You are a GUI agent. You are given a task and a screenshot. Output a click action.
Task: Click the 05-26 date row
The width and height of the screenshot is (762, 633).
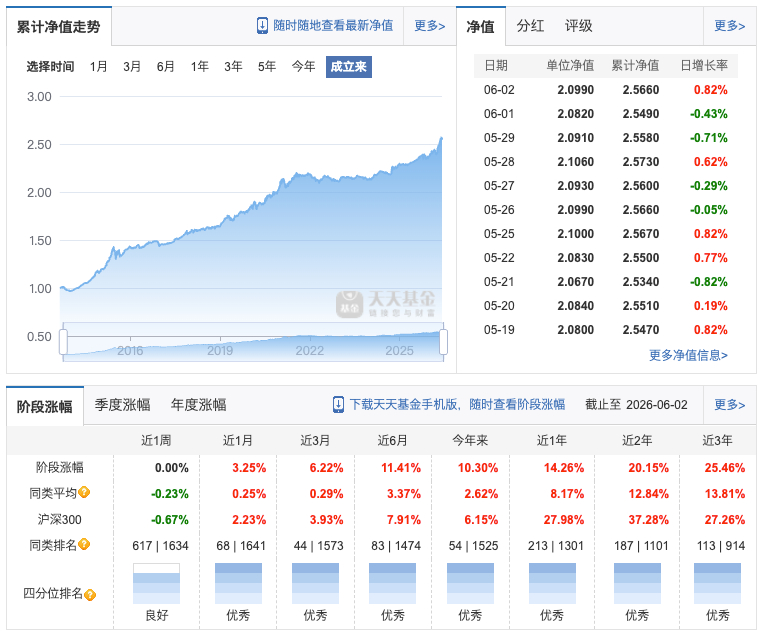point(606,210)
